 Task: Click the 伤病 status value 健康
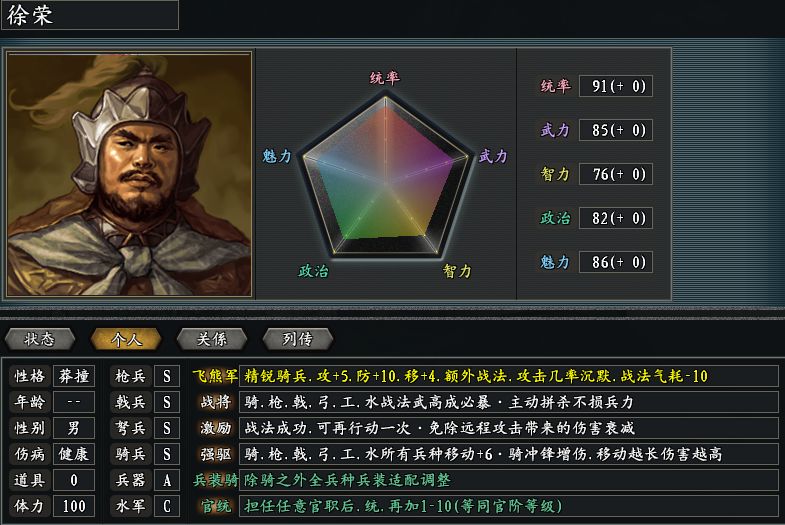(73, 454)
